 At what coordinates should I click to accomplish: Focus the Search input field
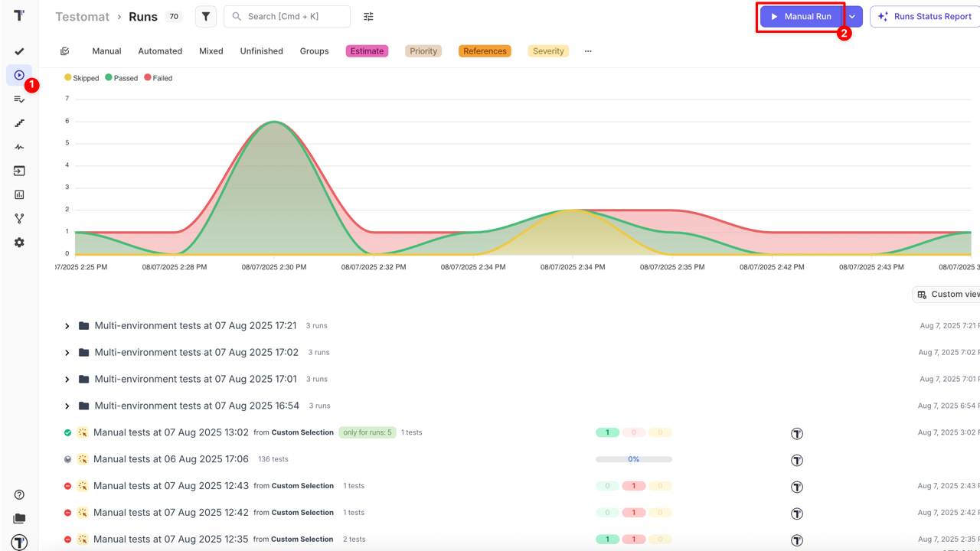tap(291, 16)
